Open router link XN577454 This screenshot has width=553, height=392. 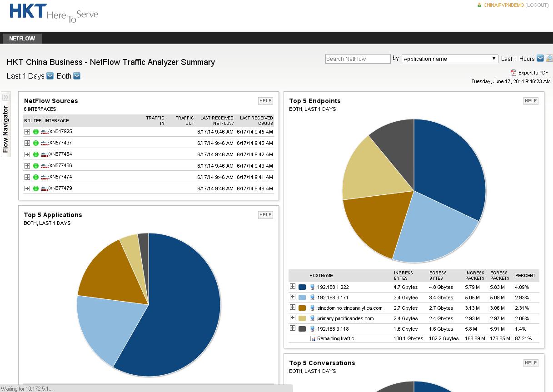pyautogui.click(x=60, y=154)
